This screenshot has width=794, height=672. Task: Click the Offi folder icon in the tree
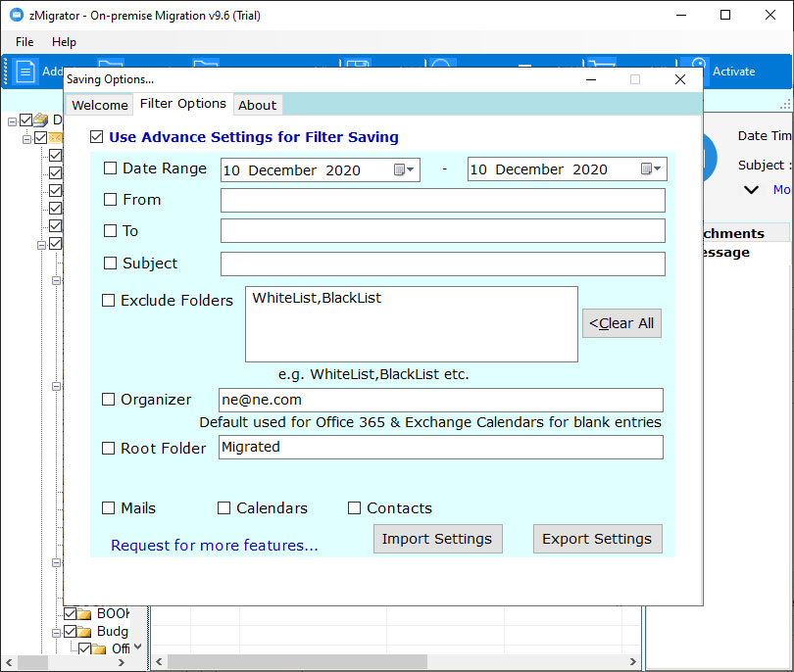pos(99,648)
